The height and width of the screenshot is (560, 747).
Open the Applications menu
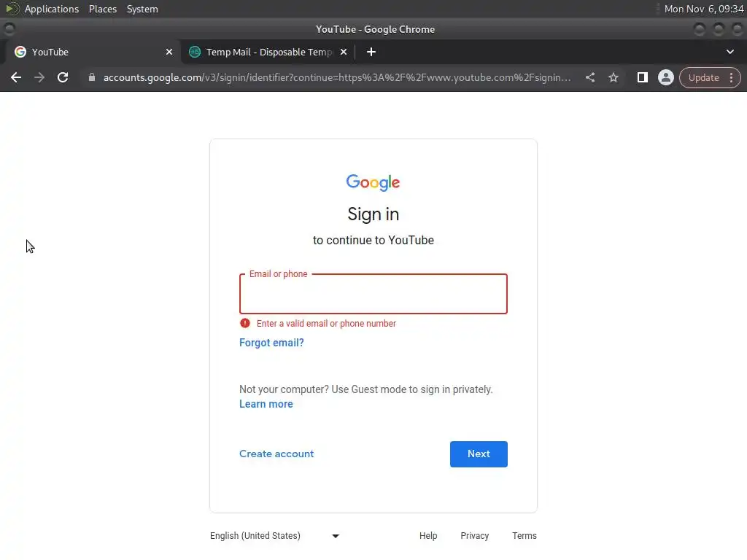tap(52, 9)
